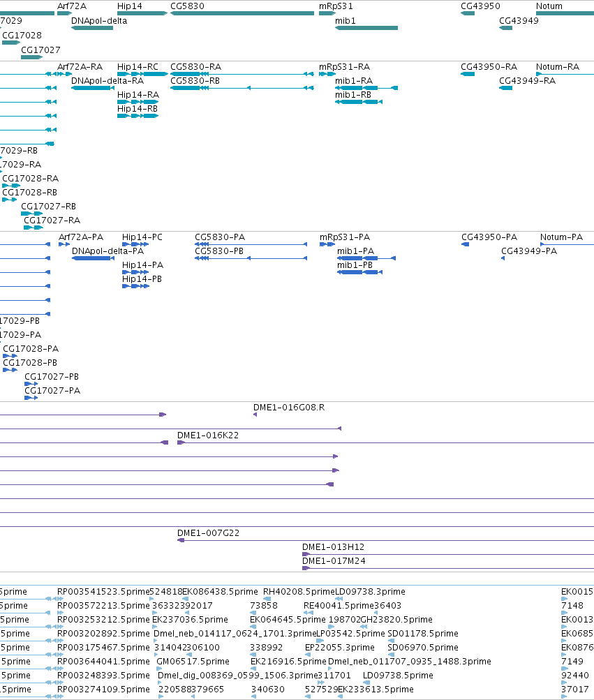Image resolution: width=594 pixels, height=700 pixels.
Task: Select transcript Hip14-RB label
Action: (x=137, y=108)
